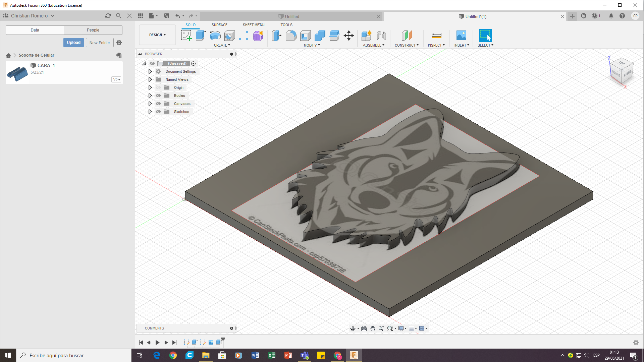Open the Grid and Snaps settings
The width and height of the screenshot is (644, 362).
pyautogui.click(x=412, y=328)
